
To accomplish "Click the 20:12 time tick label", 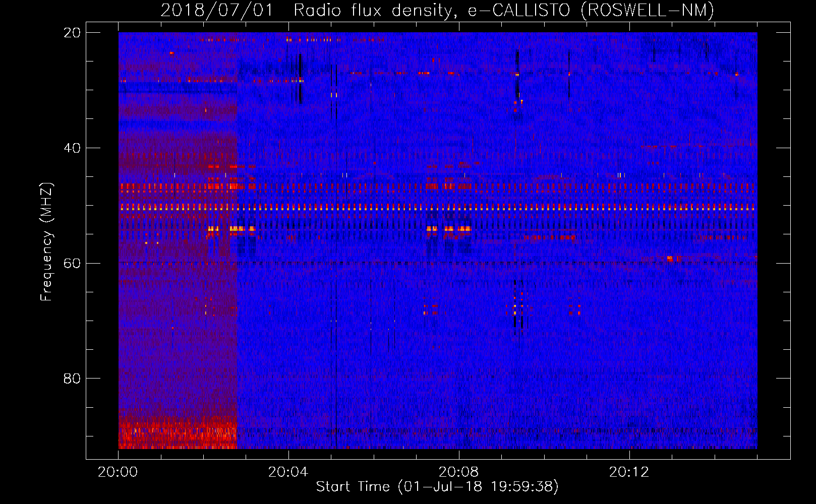I will (629, 472).
